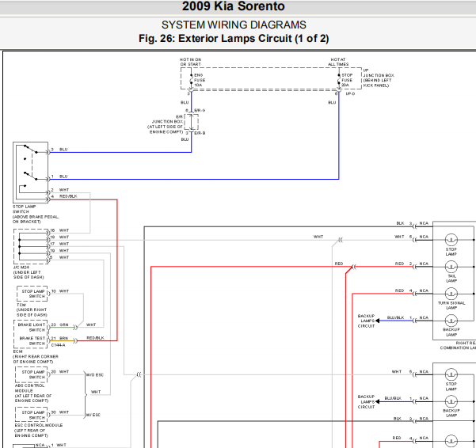Viewport: 476px width, 448px height.
Task: Click the "W/O ESC" label
Action: 95,375
